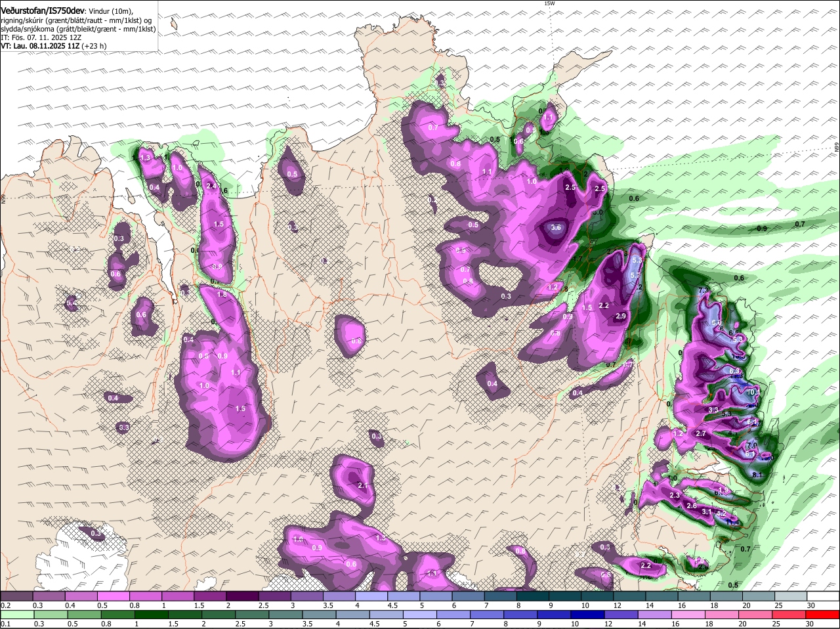Click the 2.9 value label on the map
This screenshot has width=840, height=629.
pos(621,316)
